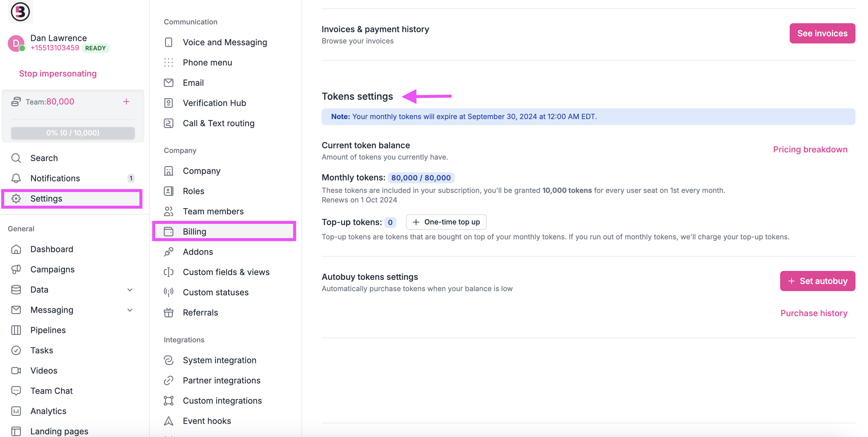This screenshot has height=437, width=868.
Task: Click the Pipelines columns icon
Action: [x=16, y=330]
